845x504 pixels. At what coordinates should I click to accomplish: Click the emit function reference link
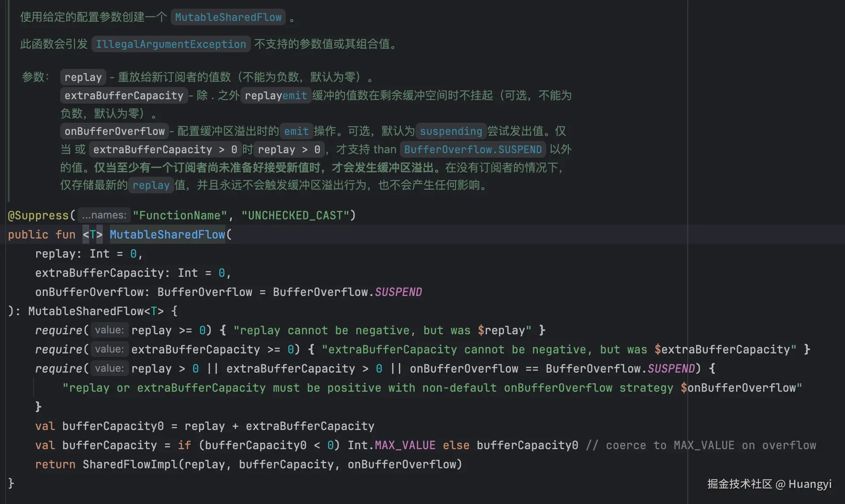tap(296, 131)
